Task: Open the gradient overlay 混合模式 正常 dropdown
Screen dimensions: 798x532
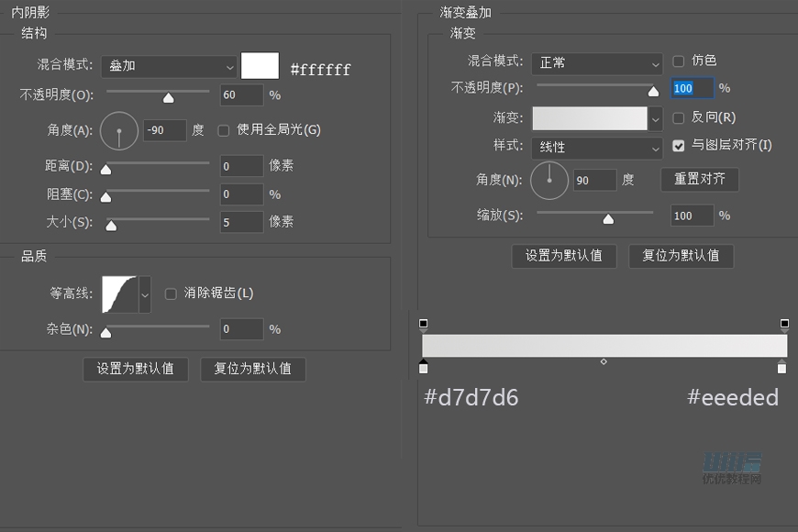Action: click(596, 63)
